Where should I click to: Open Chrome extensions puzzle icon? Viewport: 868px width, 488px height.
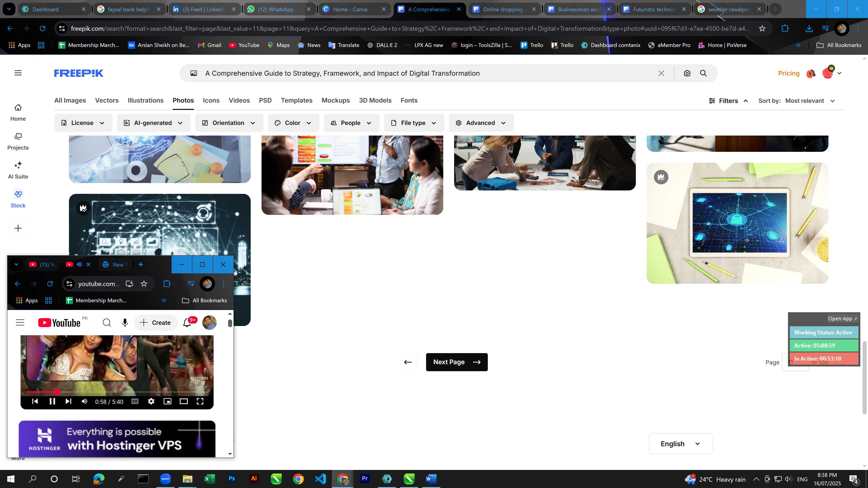coord(785,29)
